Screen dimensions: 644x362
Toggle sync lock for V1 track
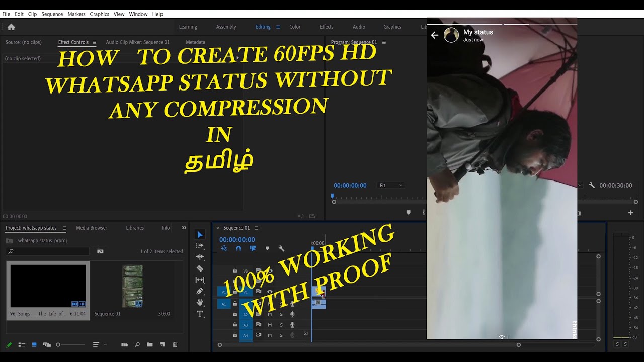pyautogui.click(x=259, y=292)
